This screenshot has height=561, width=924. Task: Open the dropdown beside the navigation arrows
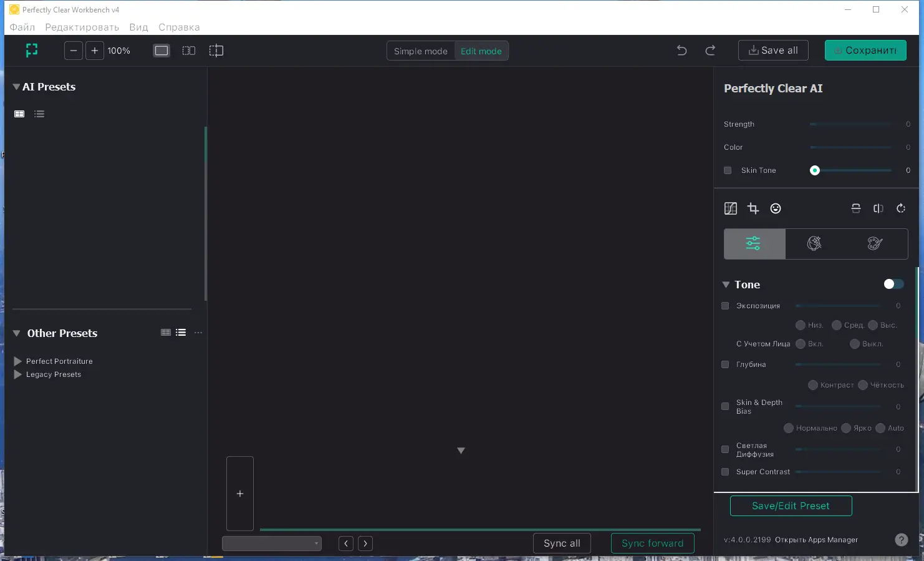point(272,544)
